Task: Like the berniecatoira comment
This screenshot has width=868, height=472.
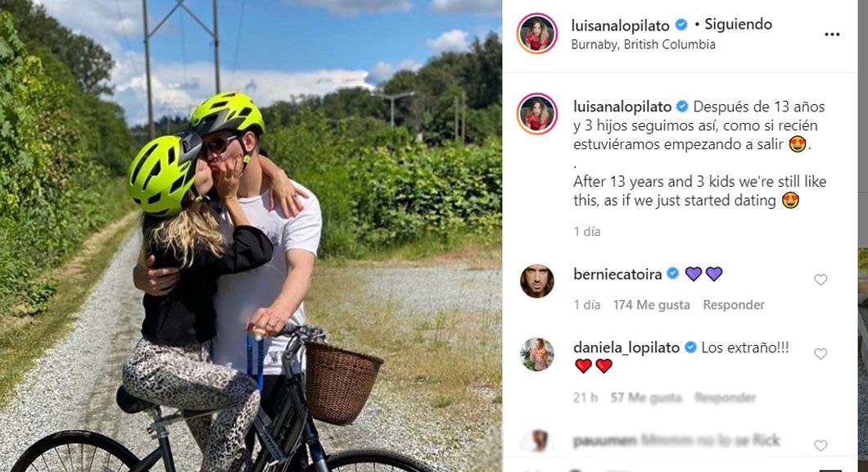Action: 821,279
